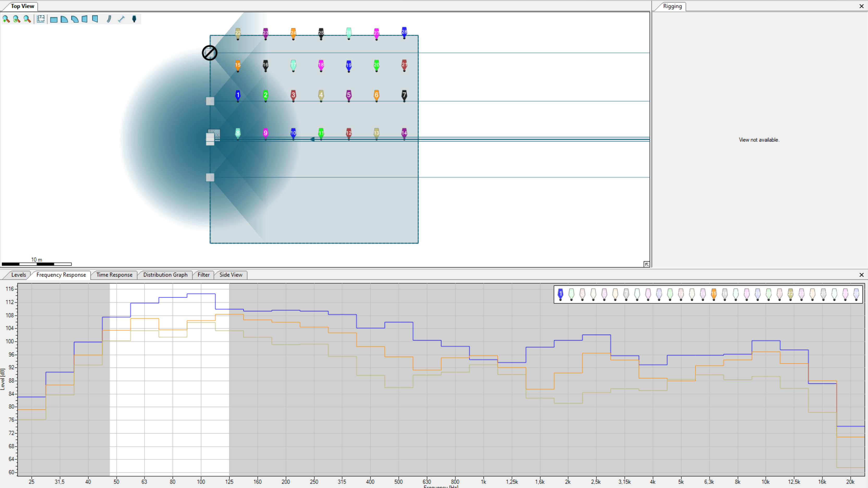Toggle microphone 1 curve in legend
Viewport: 868px width, 488px height.
click(560, 294)
